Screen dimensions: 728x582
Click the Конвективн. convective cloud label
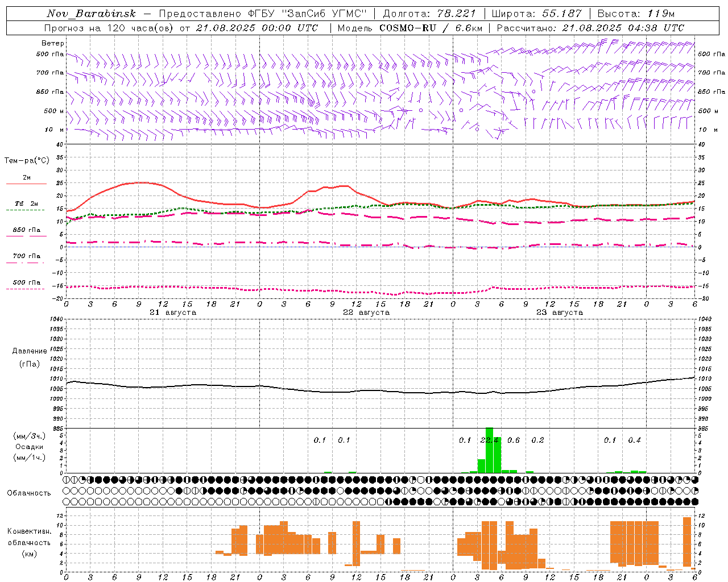coord(29,531)
